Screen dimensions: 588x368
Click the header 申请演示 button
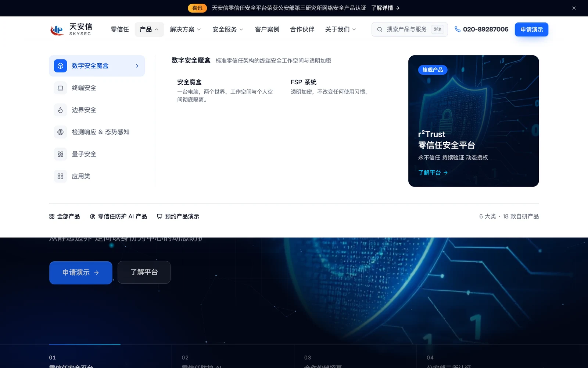[531, 29]
